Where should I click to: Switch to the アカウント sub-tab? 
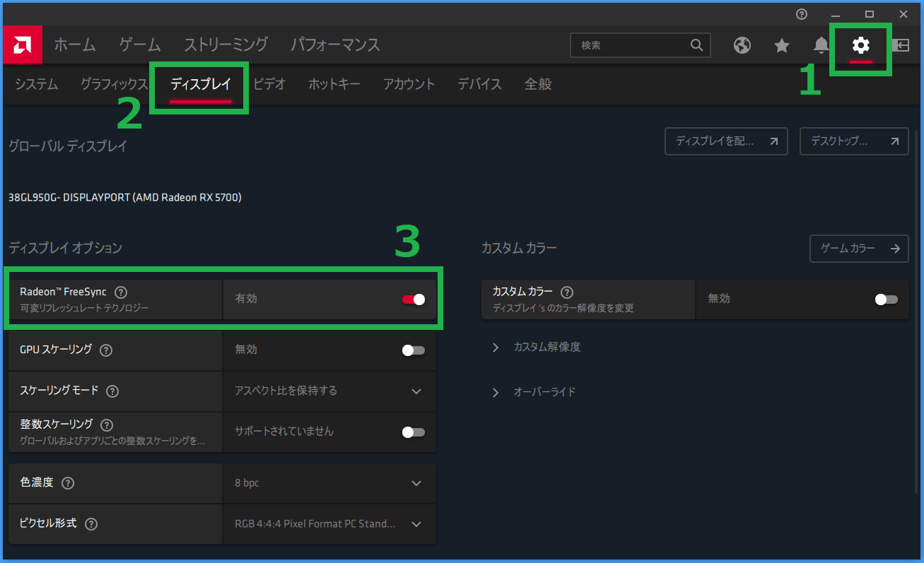coord(409,84)
